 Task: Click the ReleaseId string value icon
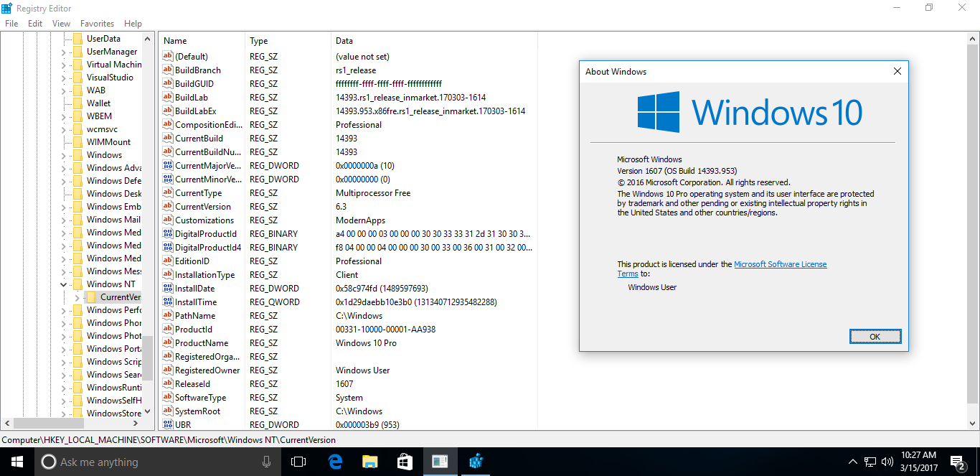[169, 384]
